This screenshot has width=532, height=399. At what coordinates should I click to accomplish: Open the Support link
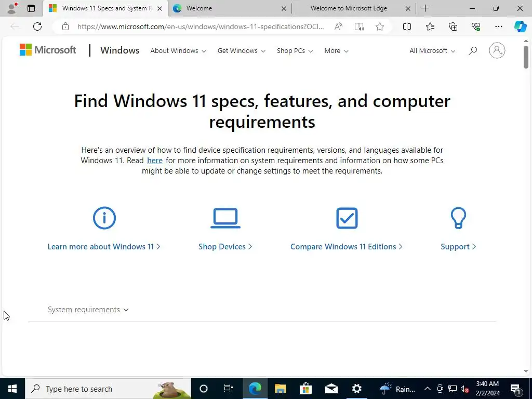[458, 247]
